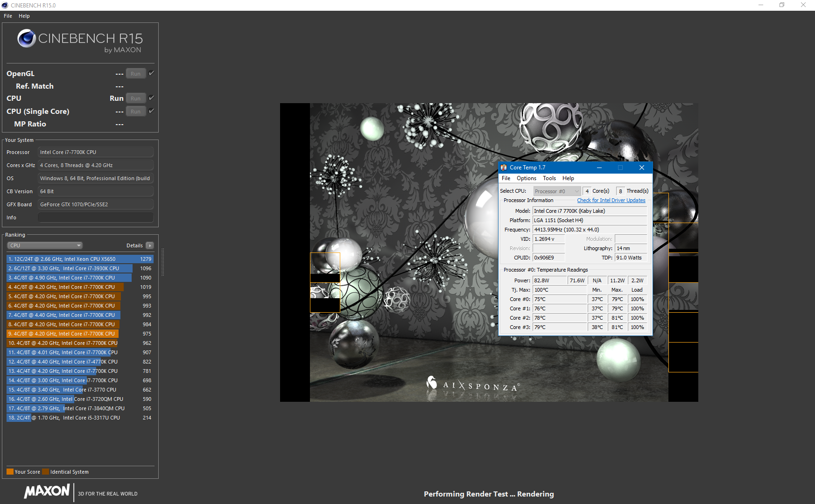Click the CPUID 0x906E9 value
This screenshot has width=815, height=504.
click(549, 258)
